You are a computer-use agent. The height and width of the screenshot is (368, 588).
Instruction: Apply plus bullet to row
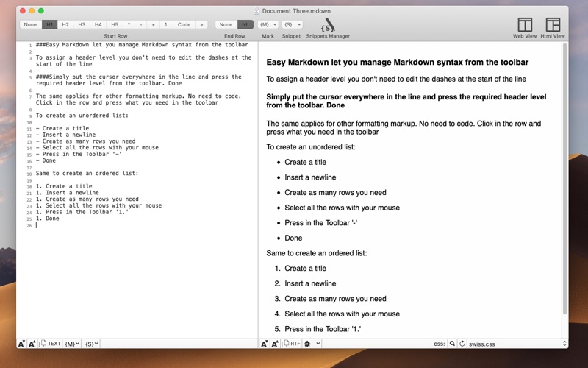click(154, 24)
